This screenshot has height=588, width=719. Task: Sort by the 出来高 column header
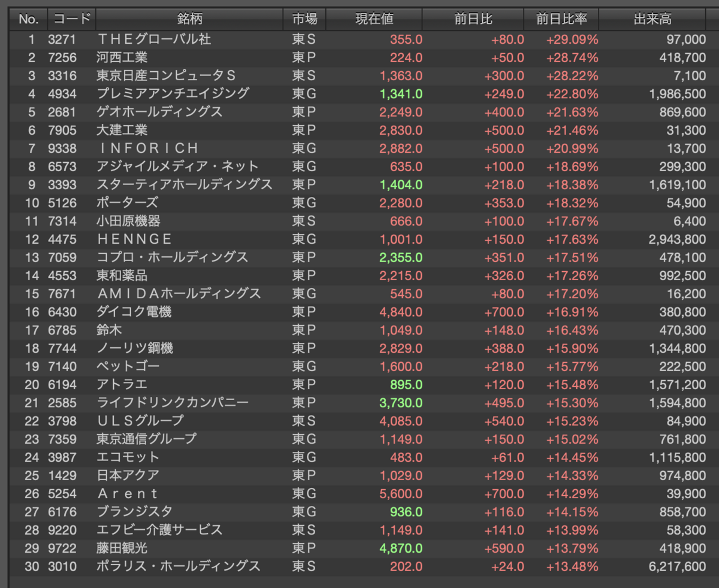point(652,19)
